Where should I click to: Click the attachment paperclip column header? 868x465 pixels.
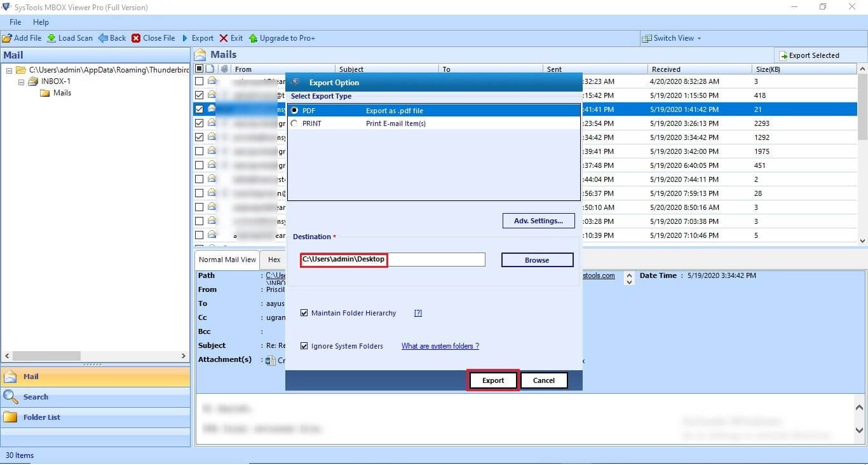coord(224,69)
